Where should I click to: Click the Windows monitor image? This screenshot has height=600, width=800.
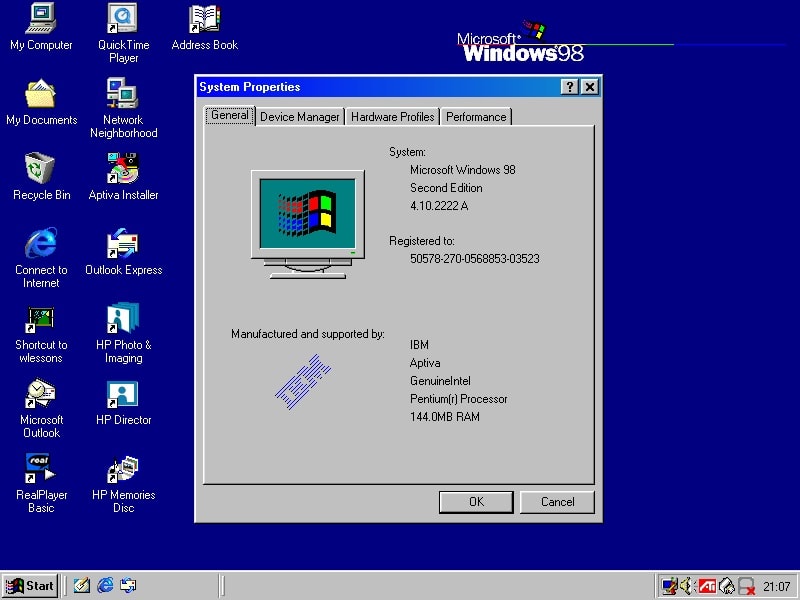pos(308,224)
